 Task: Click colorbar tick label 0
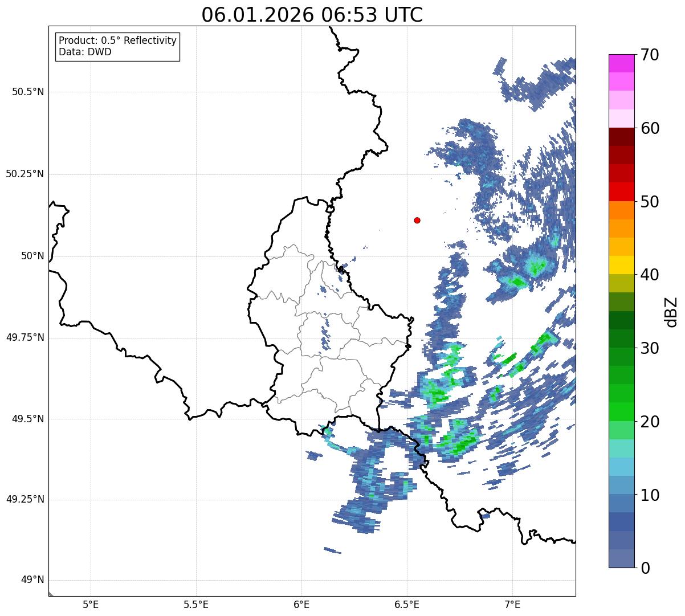click(x=646, y=568)
